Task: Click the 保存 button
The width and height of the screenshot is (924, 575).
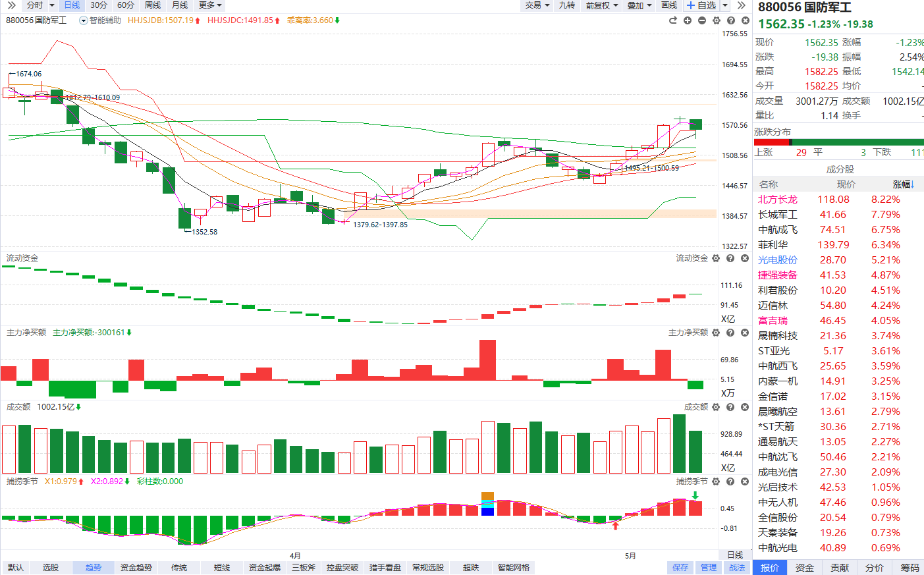Action: pos(680,567)
